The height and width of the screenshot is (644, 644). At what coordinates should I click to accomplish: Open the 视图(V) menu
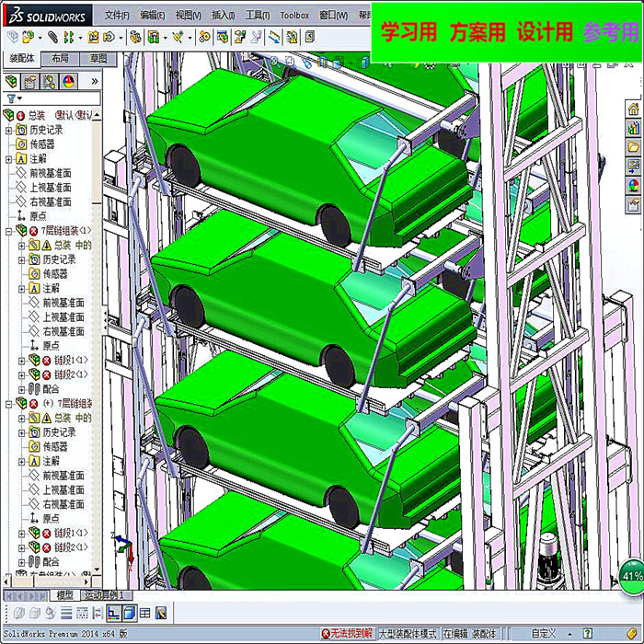click(x=189, y=16)
